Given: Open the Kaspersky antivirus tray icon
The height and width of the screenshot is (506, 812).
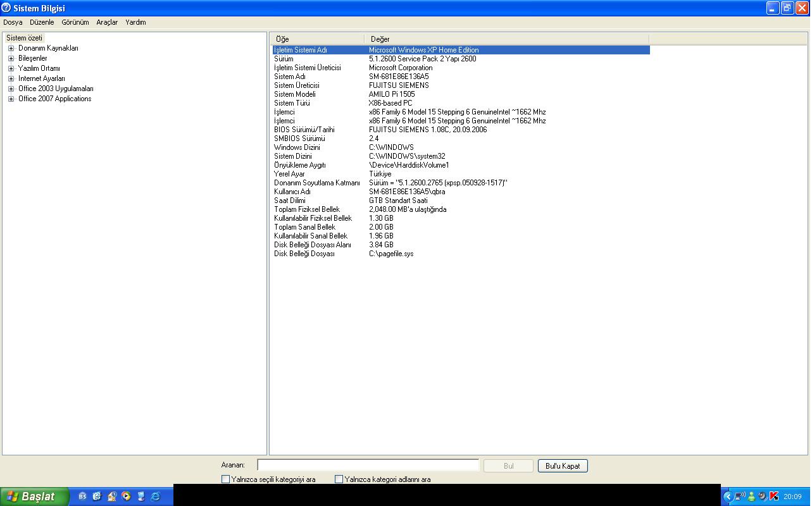Looking at the screenshot, I should tap(774, 497).
